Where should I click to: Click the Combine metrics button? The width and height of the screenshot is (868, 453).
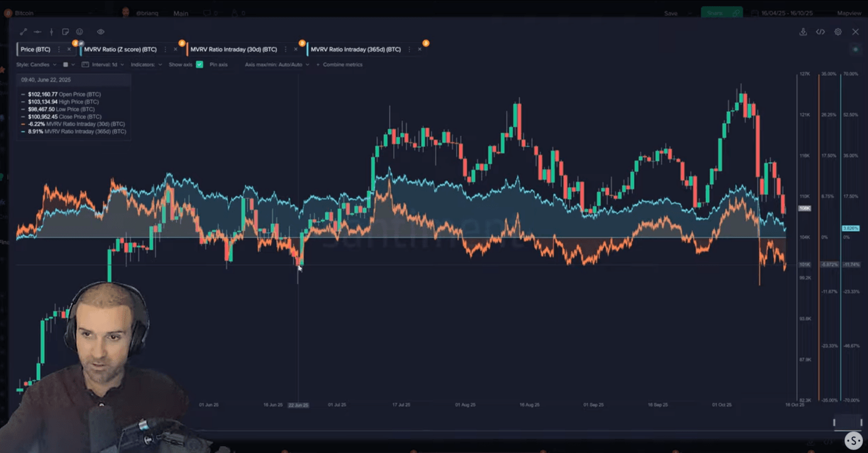pos(342,64)
